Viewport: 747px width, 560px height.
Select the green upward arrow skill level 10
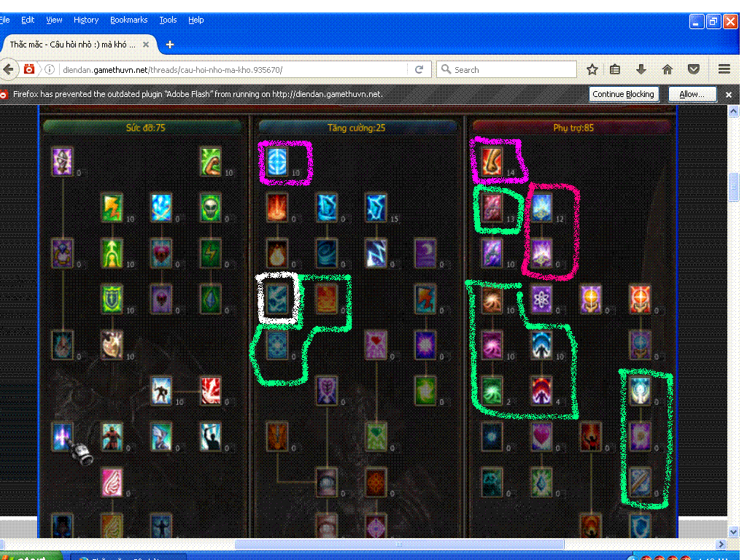(112, 253)
